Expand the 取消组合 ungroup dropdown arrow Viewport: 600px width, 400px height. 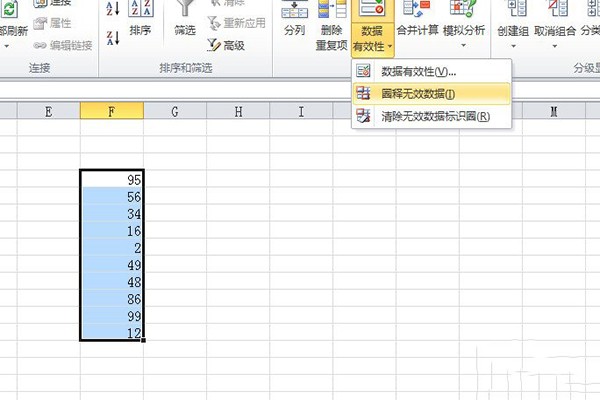point(554,46)
